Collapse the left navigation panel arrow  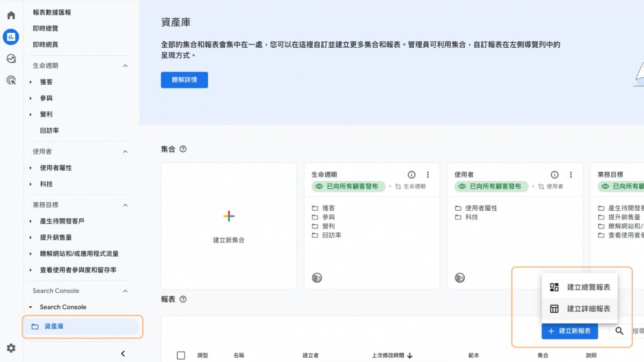(x=123, y=353)
